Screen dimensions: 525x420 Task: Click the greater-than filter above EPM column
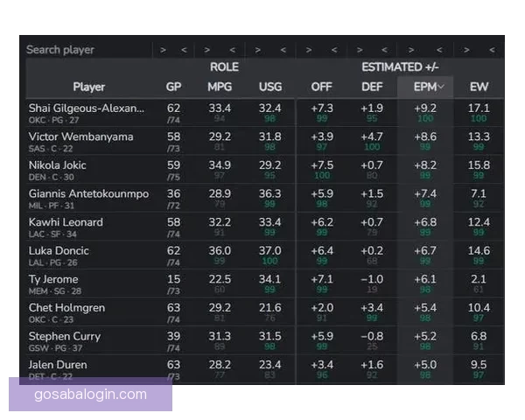click(410, 50)
